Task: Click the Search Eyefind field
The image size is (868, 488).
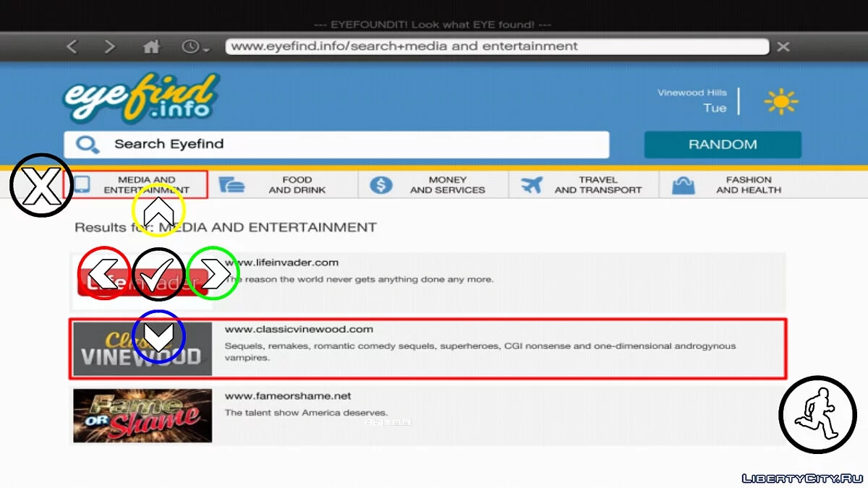Action: coord(336,145)
